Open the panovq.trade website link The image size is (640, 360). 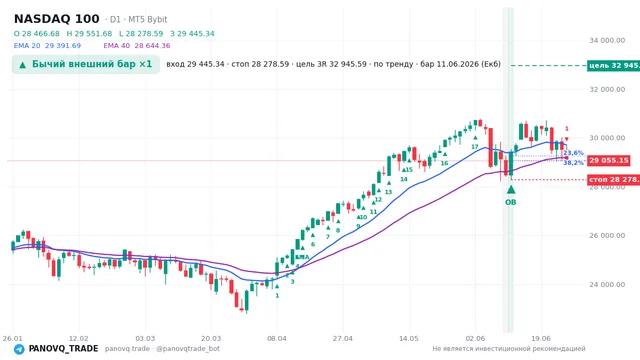tap(127, 349)
